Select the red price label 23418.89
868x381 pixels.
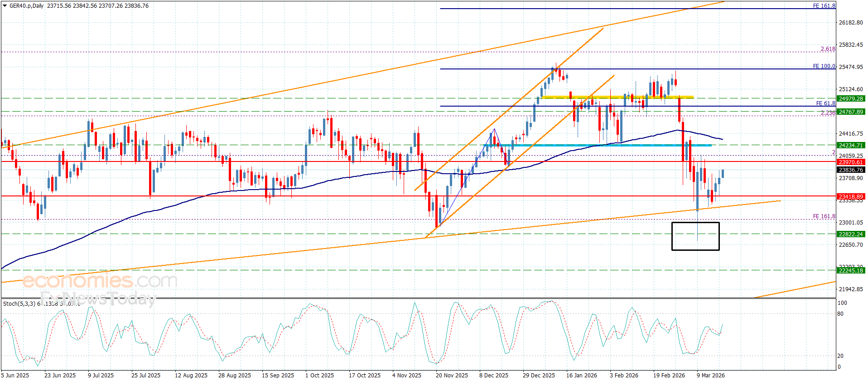point(851,197)
